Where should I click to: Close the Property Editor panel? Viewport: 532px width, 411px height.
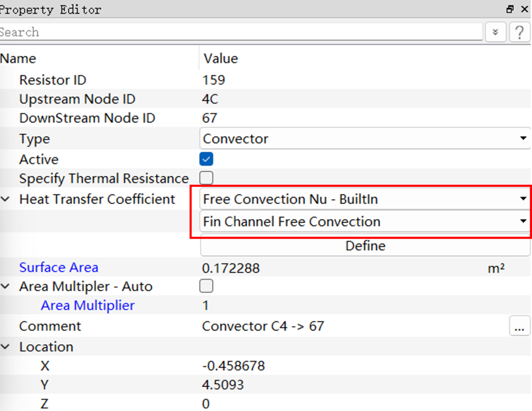click(x=525, y=9)
